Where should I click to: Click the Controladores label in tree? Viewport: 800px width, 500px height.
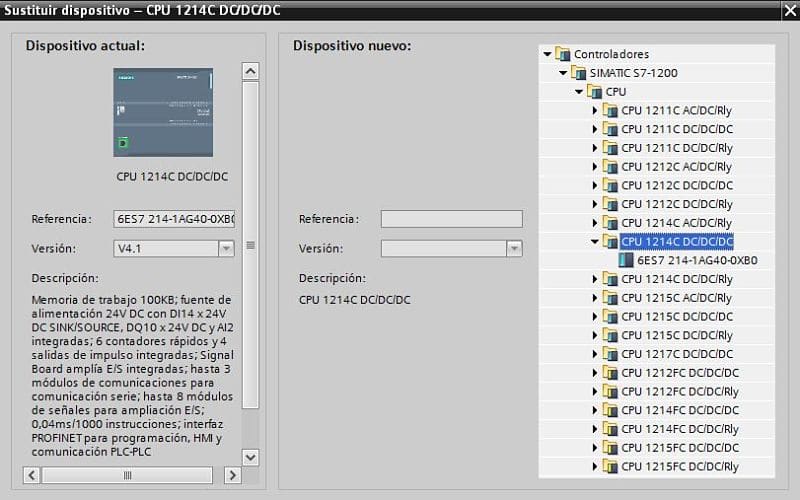point(611,54)
